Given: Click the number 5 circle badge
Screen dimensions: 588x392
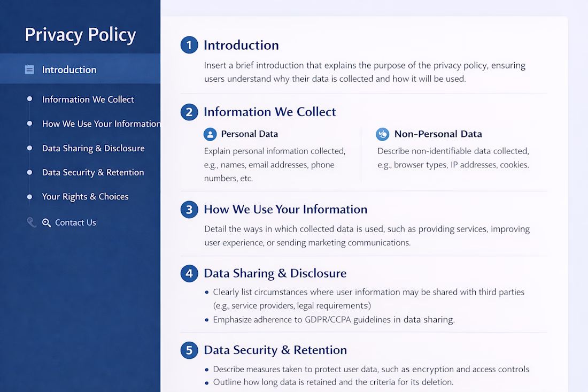Looking at the screenshot, I should click(x=189, y=350).
